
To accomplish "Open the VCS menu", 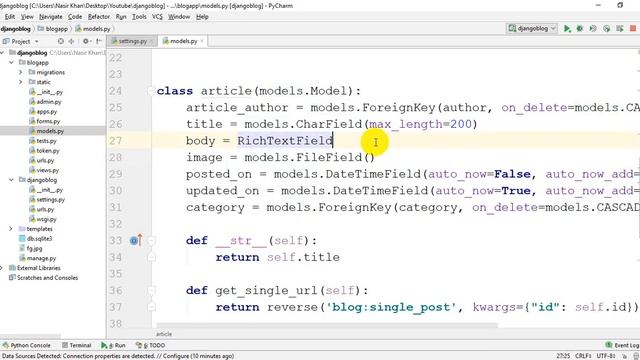I will tap(157, 17).
